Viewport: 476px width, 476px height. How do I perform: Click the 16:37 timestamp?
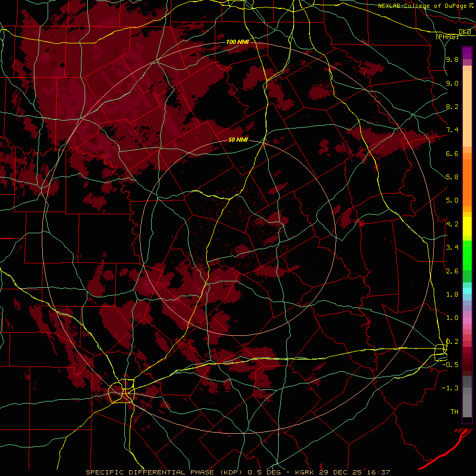pyautogui.click(x=379, y=472)
